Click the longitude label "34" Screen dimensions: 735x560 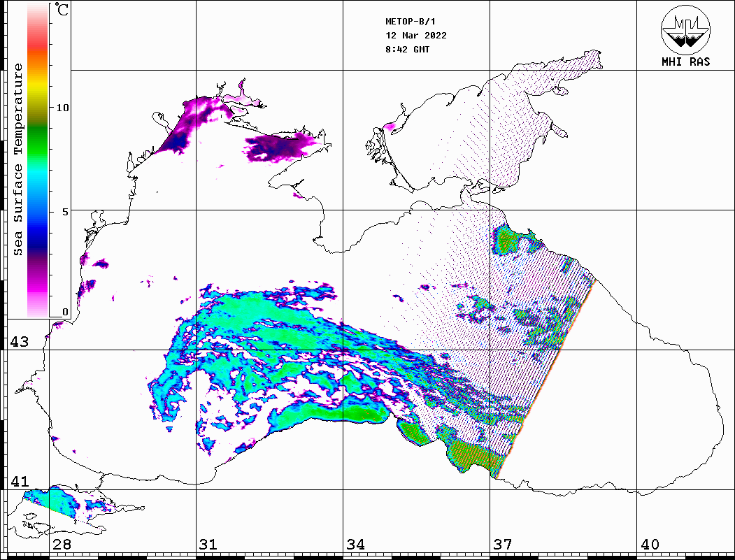point(355,544)
